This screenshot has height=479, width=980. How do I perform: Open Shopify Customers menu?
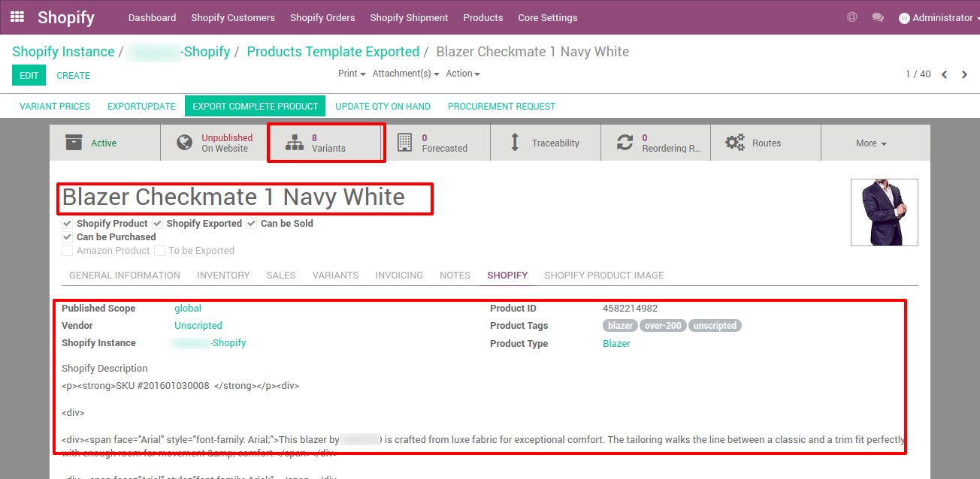(233, 17)
